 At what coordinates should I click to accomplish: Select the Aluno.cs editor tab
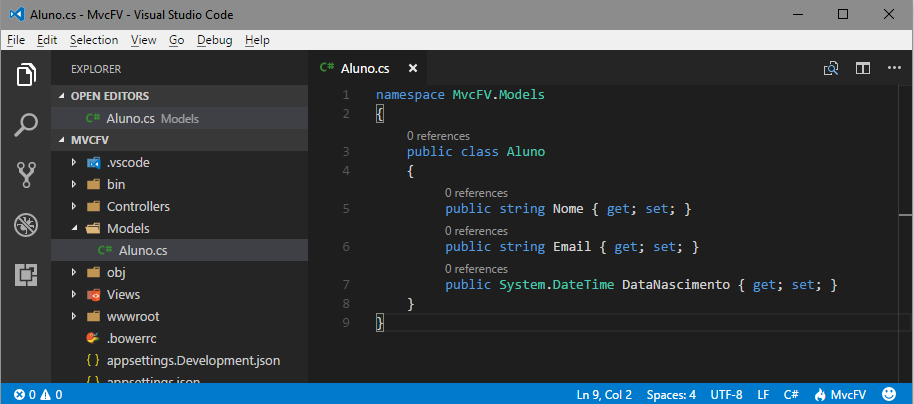(x=368, y=68)
